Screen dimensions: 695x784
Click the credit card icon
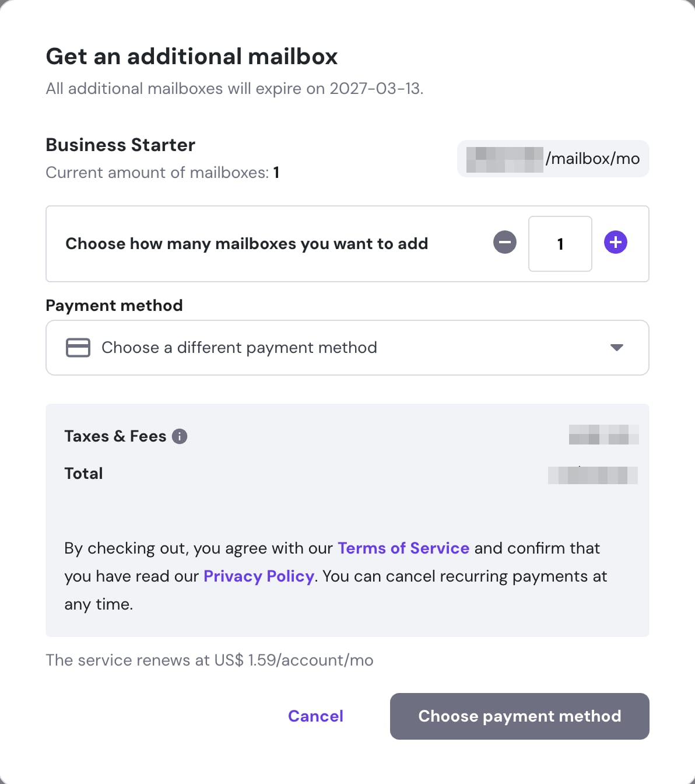[x=78, y=348]
